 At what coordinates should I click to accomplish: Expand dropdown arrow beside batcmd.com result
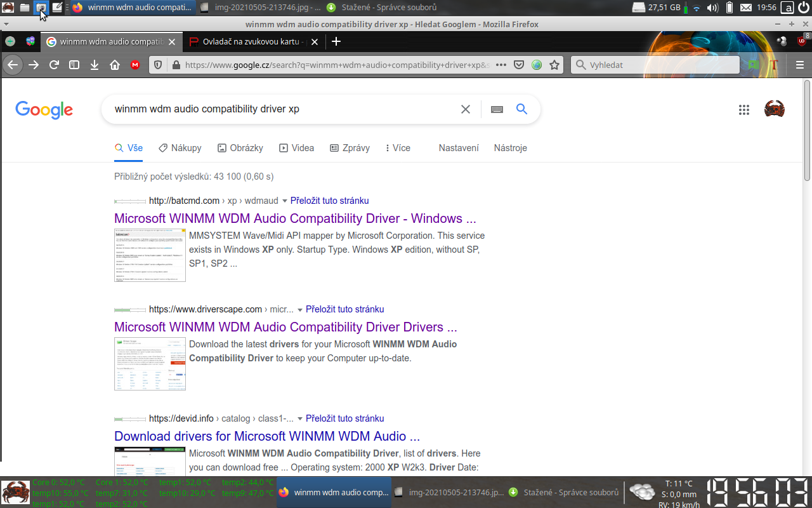pos(284,201)
